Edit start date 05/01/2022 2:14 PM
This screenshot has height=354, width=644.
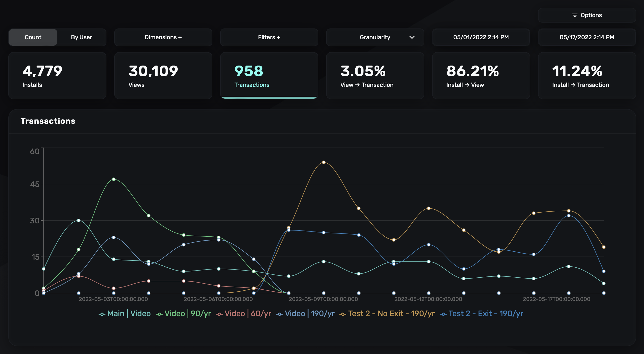pos(481,37)
